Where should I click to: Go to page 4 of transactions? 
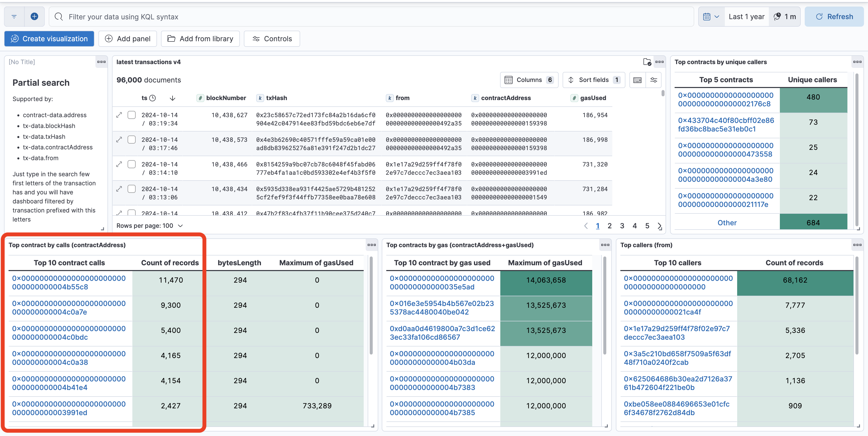[634, 226]
